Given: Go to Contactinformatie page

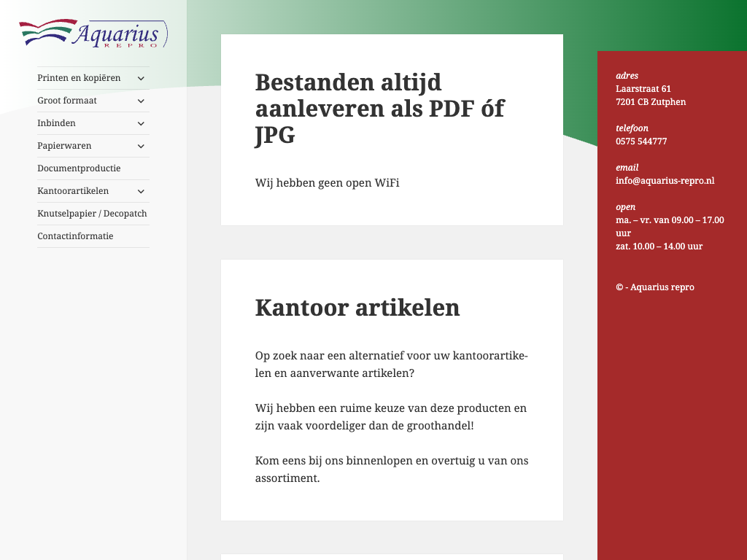Looking at the screenshot, I should (x=75, y=236).
